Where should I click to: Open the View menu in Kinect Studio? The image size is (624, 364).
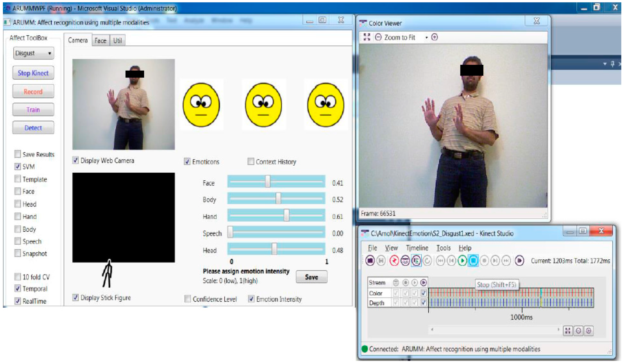tap(391, 248)
